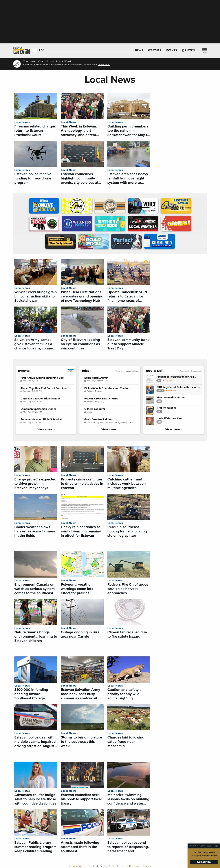Select 'Do not show for 14 days'
220x868 pixels.
coord(200,846)
